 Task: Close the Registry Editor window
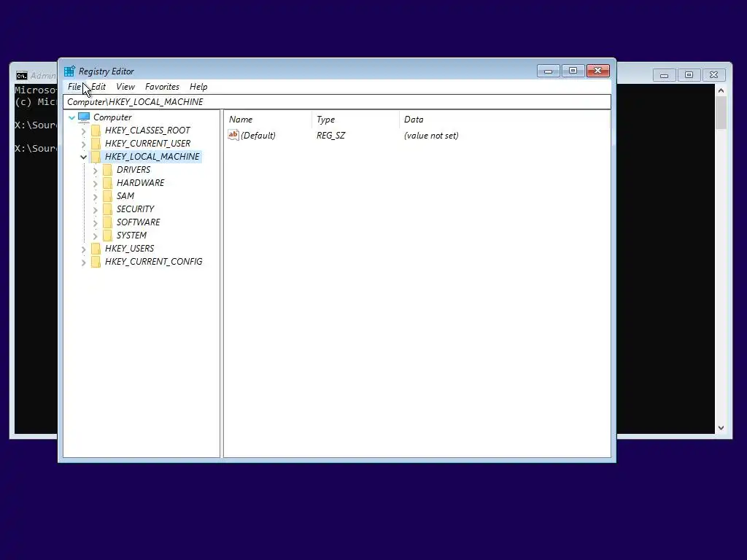coord(598,71)
